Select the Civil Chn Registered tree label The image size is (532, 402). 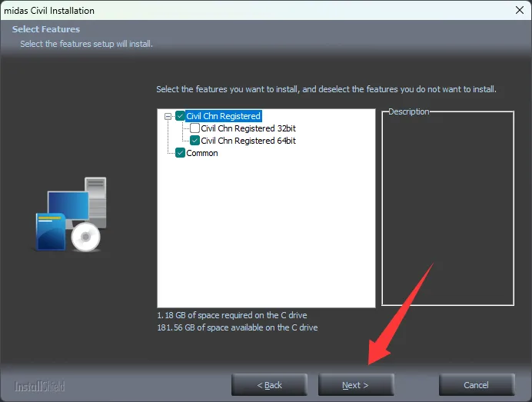[223, 116]
